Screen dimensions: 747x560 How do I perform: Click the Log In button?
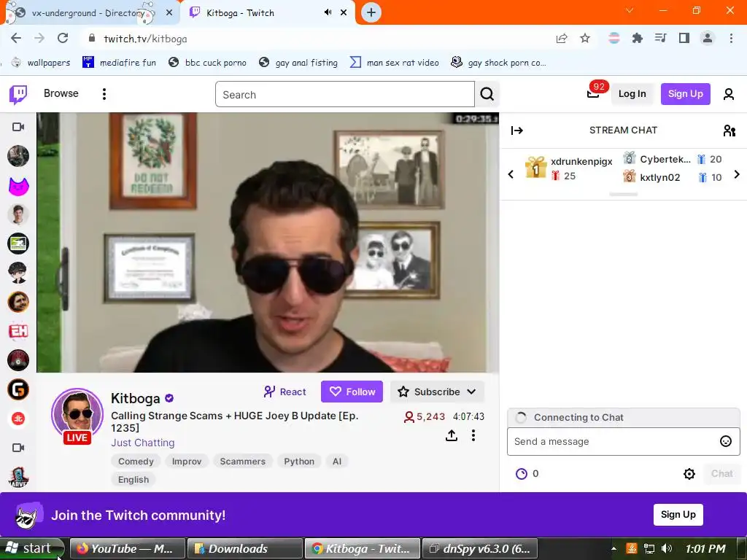click(632, 94)
